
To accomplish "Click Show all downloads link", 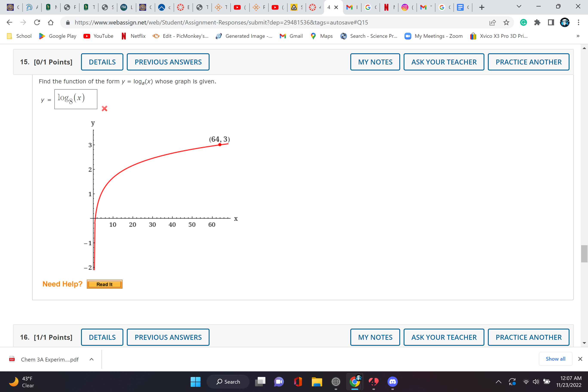I will click(x=555, y=359).
